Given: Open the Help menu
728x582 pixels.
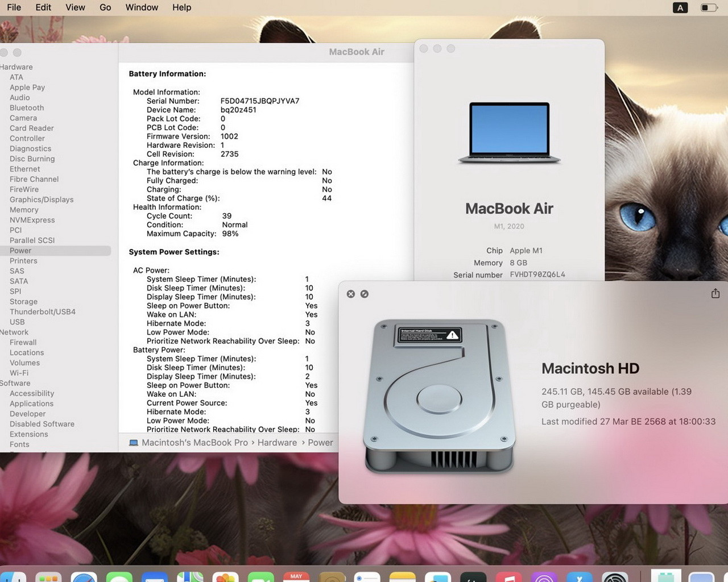Looking at the screenshot, I should (181, 7).
